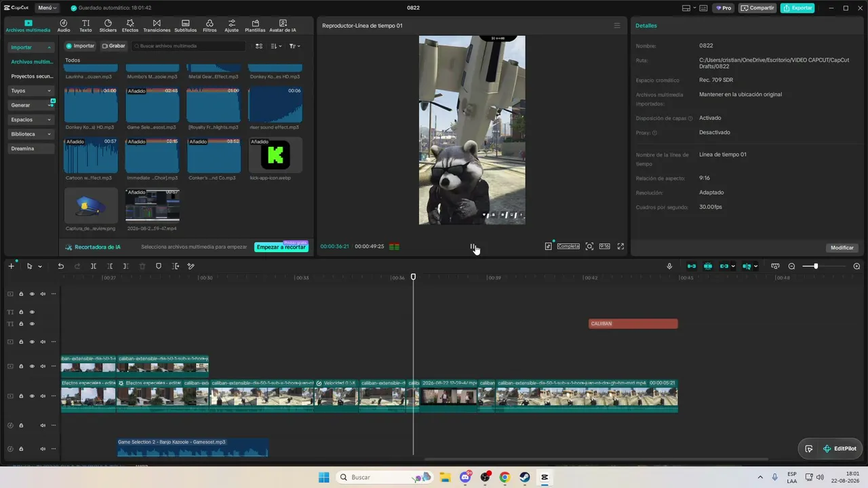Open the Stickers tab
The height and width of the screenshot is (488, 868).
point(108,26)
